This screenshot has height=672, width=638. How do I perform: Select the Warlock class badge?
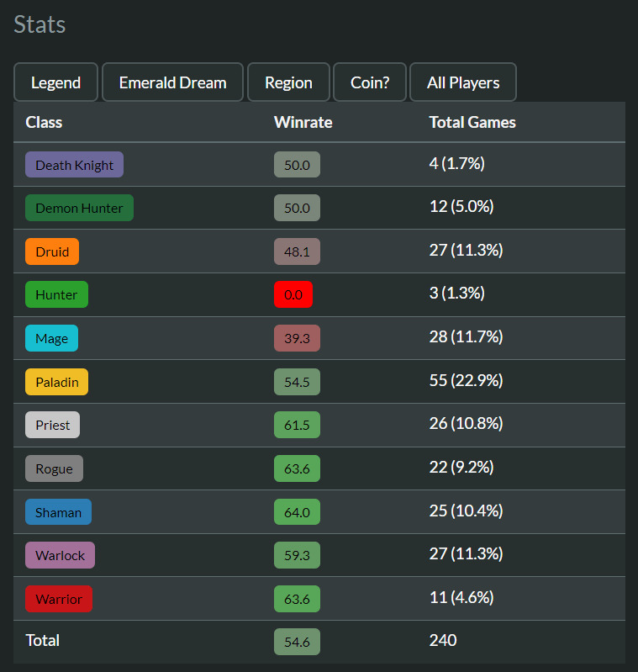coord(60,555)
